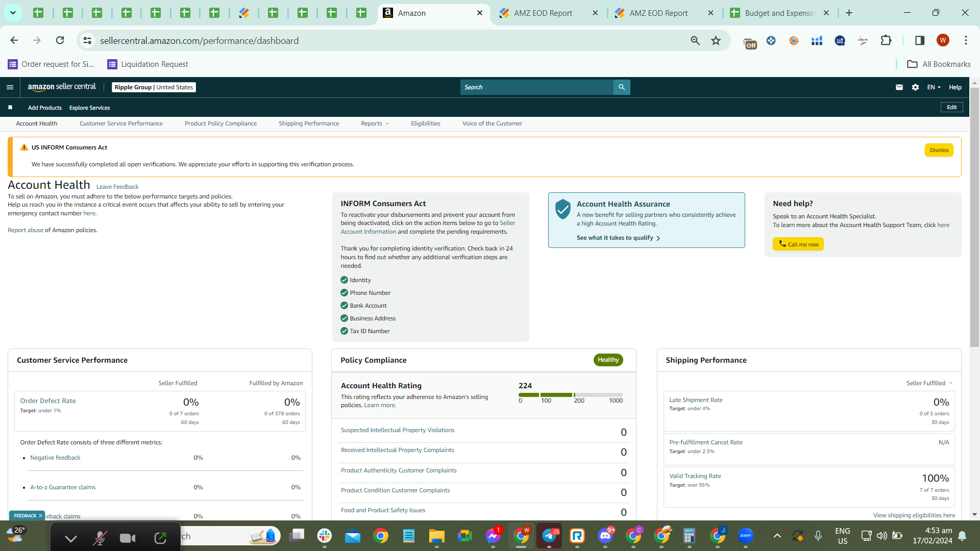Click the Call me now button
This screenshot has width=980, height=551.
[798, 244]
